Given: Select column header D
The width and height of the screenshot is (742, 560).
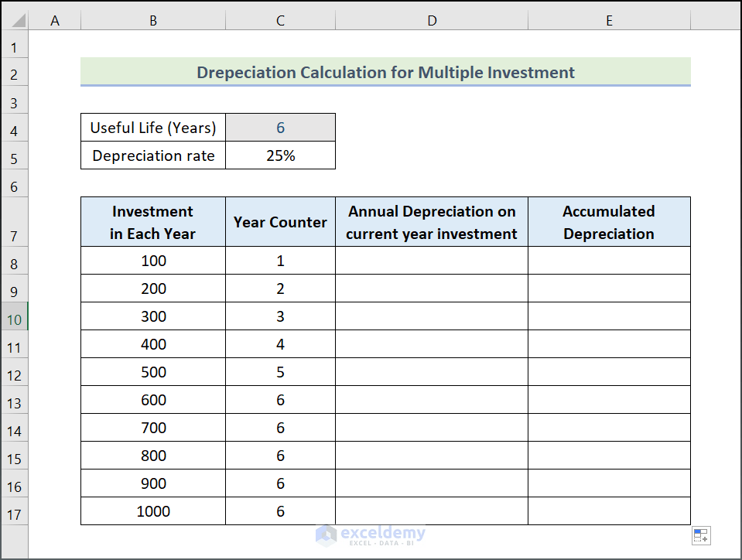Looking at the screenshot, I should coord(431,19).
